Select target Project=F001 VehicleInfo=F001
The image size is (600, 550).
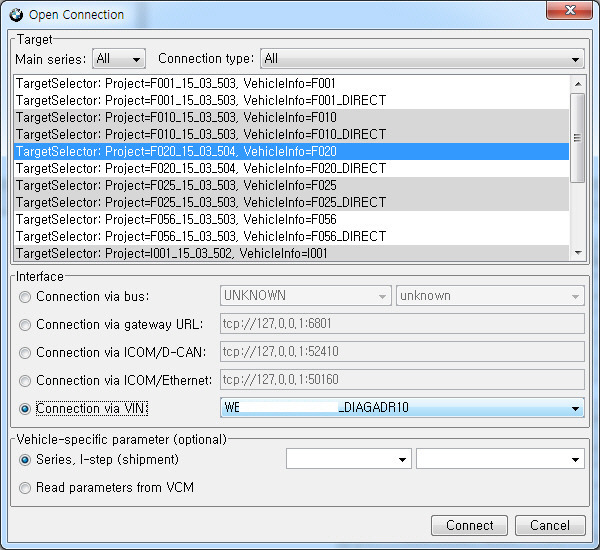tap(291, 83)
